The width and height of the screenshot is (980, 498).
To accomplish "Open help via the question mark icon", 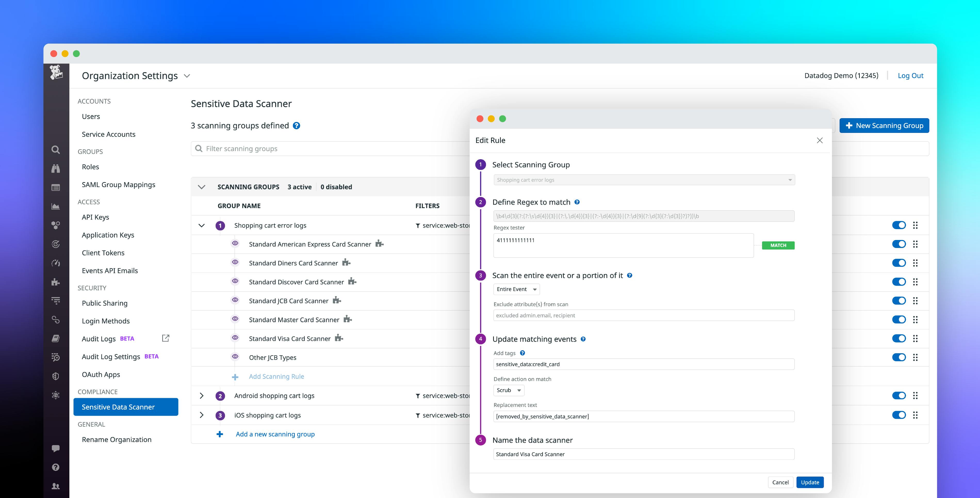I will (x=55, y=467).
